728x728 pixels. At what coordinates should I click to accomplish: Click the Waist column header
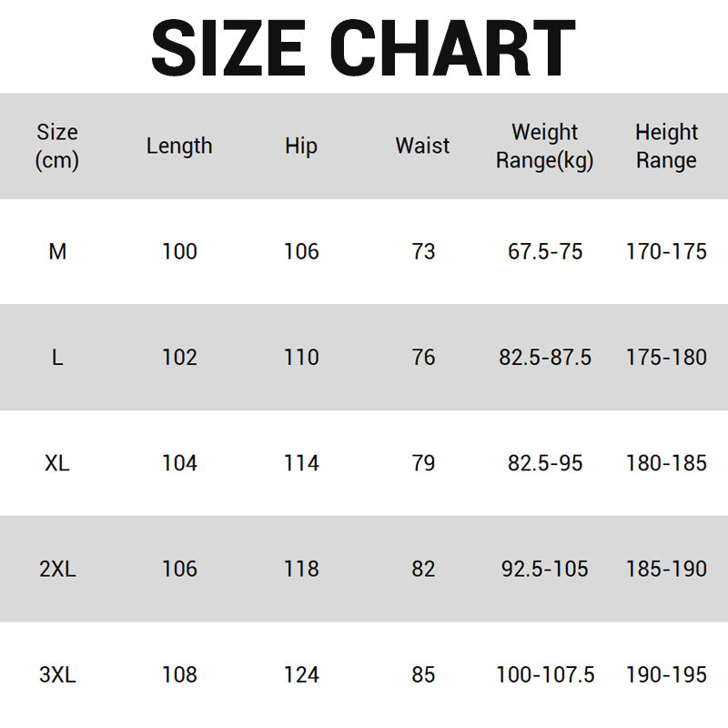coord(422,146)
